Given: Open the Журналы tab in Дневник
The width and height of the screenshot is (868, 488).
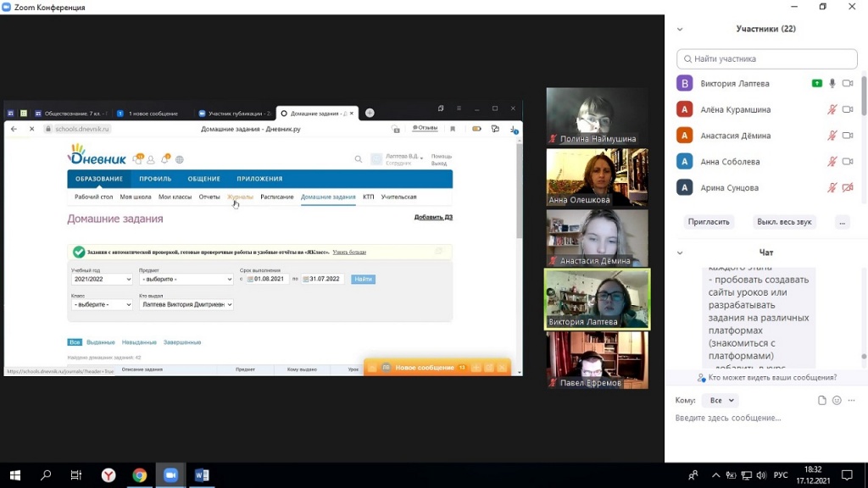Looking at the screenshot, I should [240, 197].
